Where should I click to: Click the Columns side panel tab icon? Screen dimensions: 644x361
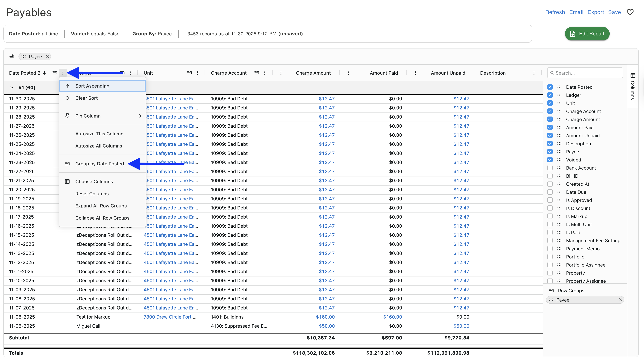(633, 76)
